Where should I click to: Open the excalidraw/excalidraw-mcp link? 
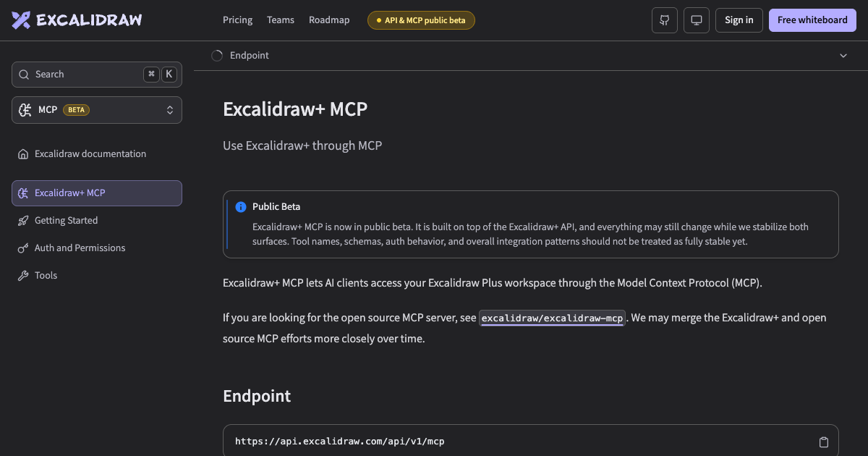coord(553,318)
